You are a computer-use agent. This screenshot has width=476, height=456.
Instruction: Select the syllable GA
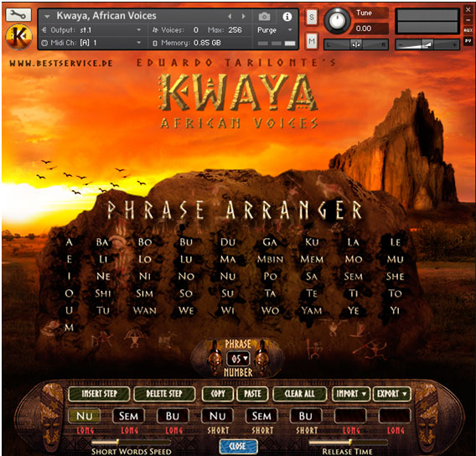tap(270, 242)
